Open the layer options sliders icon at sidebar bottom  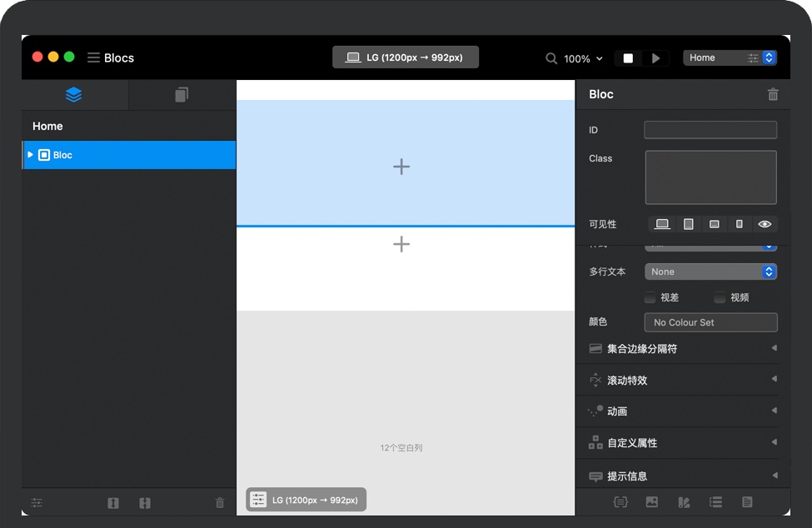tap(37, 503)
